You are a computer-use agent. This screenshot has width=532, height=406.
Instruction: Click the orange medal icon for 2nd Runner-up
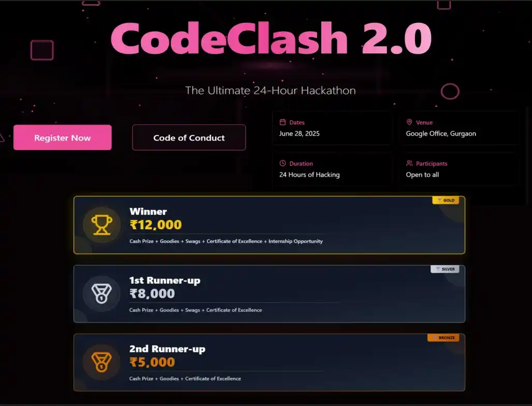pos(102,362)
